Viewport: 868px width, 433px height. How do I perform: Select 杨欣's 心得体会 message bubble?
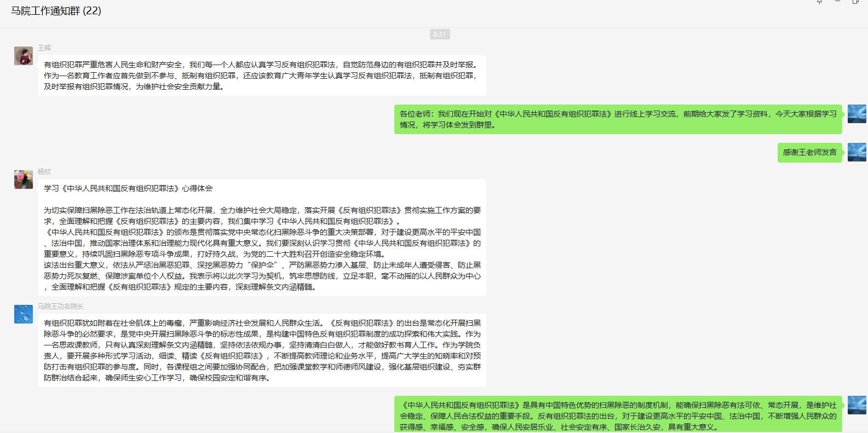point(262,238)
